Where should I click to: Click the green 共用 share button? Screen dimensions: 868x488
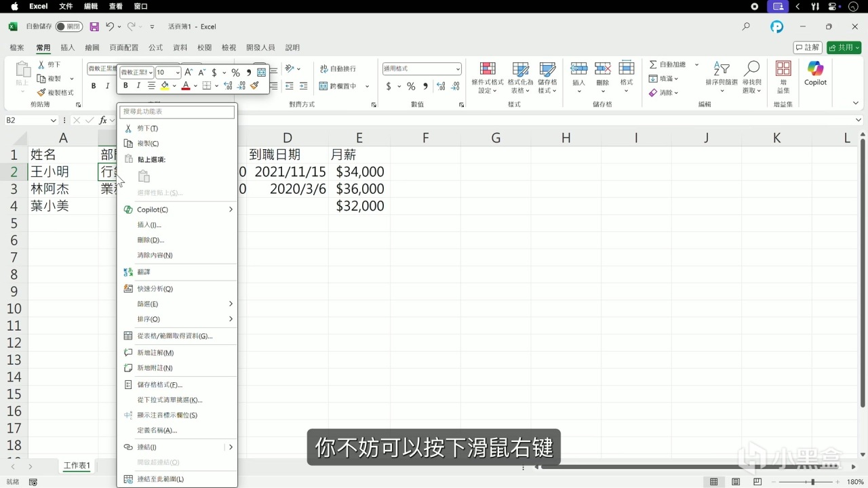(844, 47)
